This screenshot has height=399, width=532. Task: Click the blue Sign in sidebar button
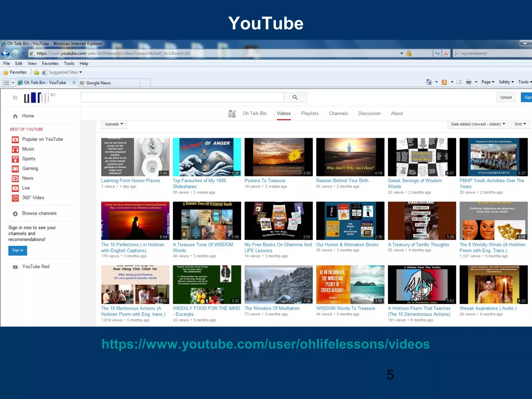pos(18,250)
